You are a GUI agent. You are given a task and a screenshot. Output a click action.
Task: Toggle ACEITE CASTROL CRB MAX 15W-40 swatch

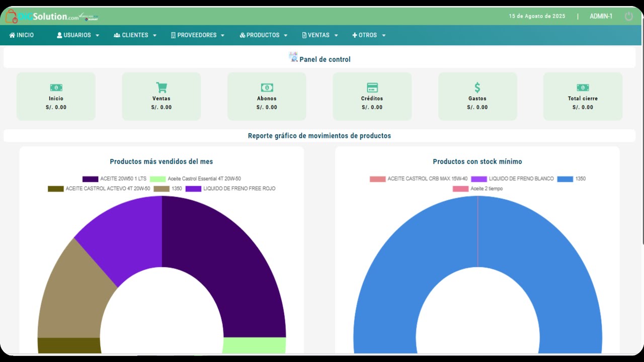(378, 179)
